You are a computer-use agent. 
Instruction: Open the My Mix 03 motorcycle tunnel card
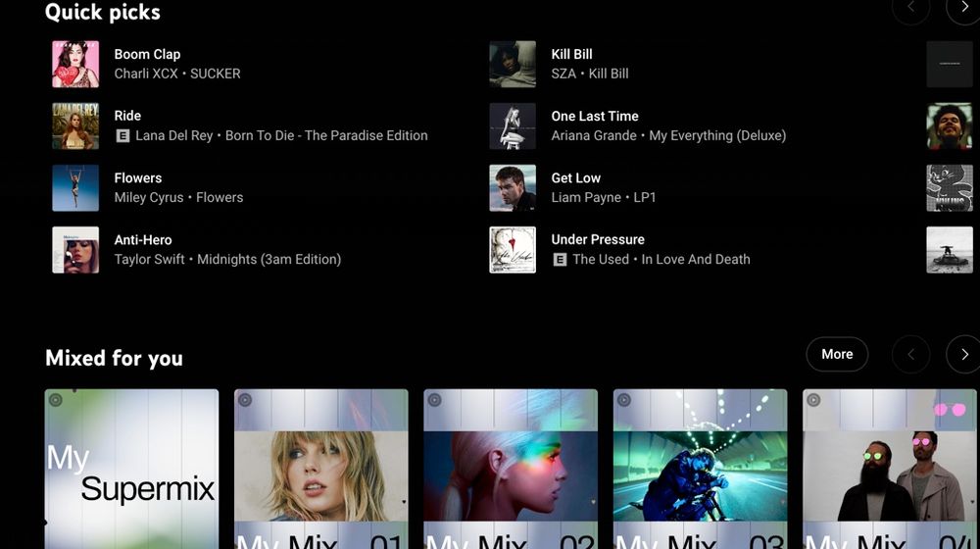[x=700, y=469]
